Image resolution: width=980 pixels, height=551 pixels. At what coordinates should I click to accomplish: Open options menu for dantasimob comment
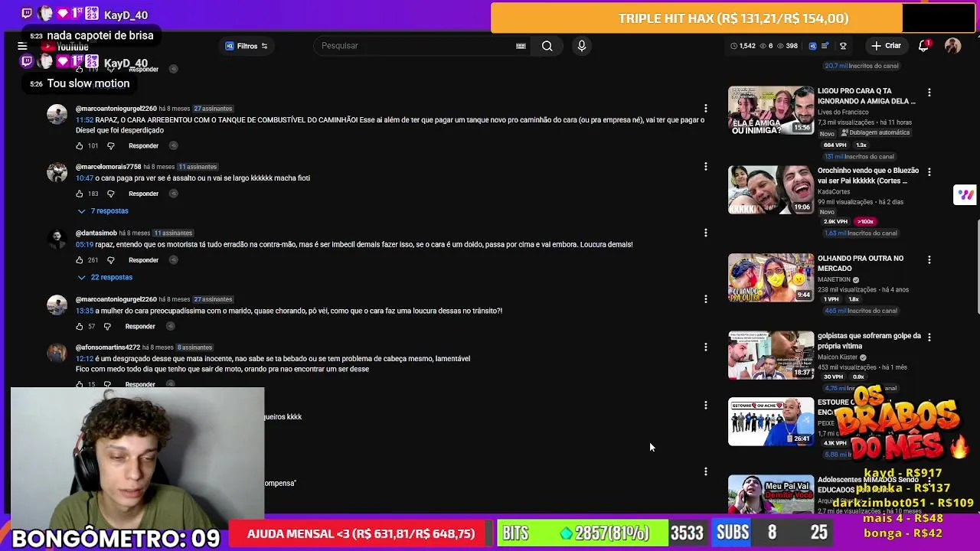pyautogui.click(x=706, y=233)
